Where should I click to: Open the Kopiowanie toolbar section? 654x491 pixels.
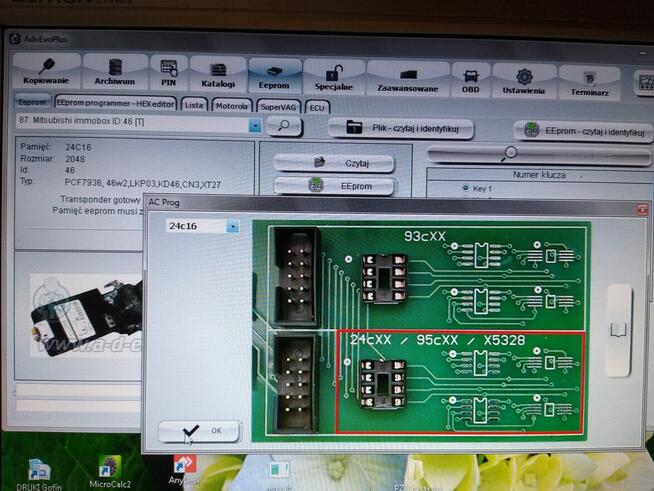pyautogui.click(x=45, y=73)
